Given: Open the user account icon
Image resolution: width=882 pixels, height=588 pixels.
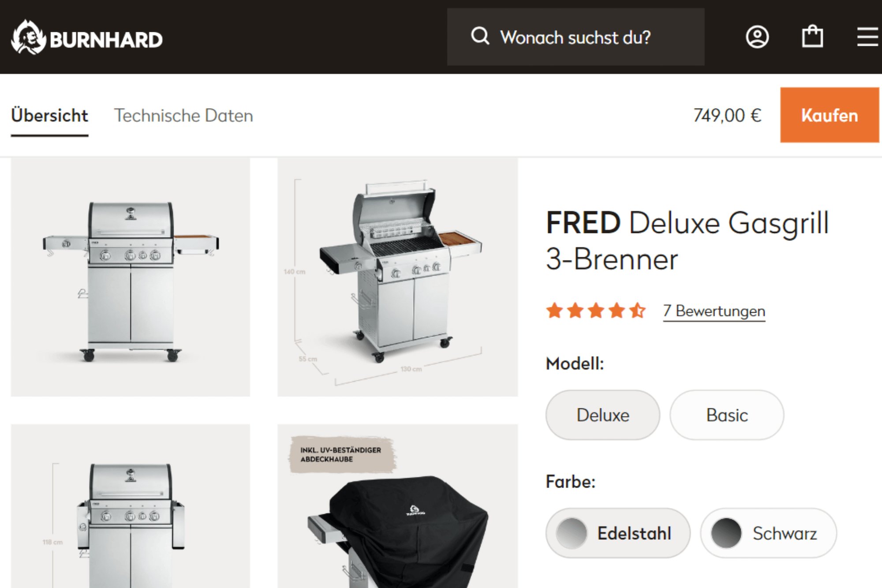Looking at the screenshot, I should pos(757,37).
